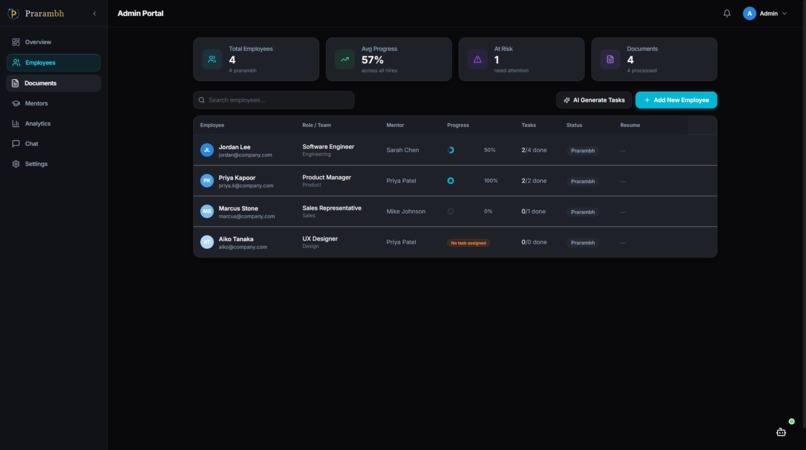Click the UX Designer role text
The width and height of the screenshot is (806, 450).
[320, 239]
